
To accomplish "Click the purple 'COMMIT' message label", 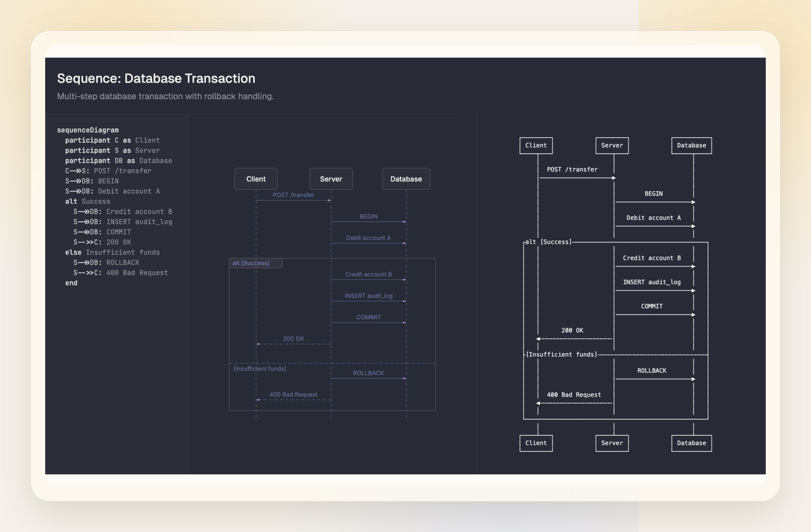I will [369, 317].
